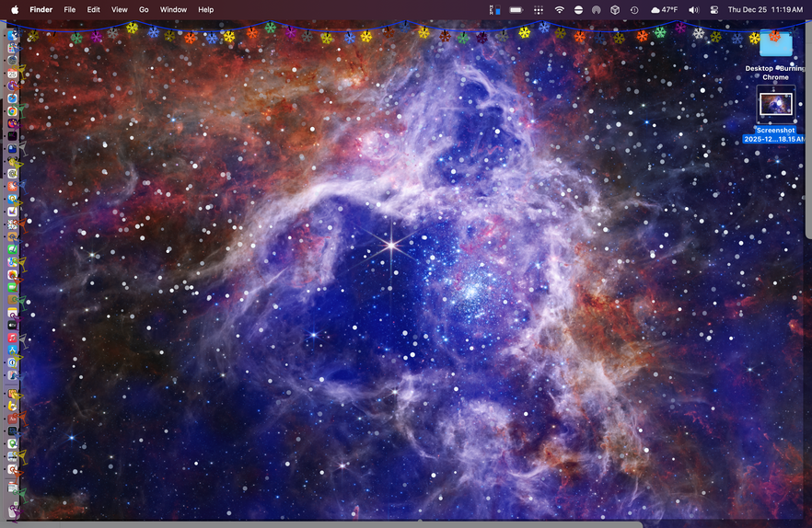The width and height of the screenshot is (812, 528).
Task: Open the volume control icon
Action: [693, 9]
